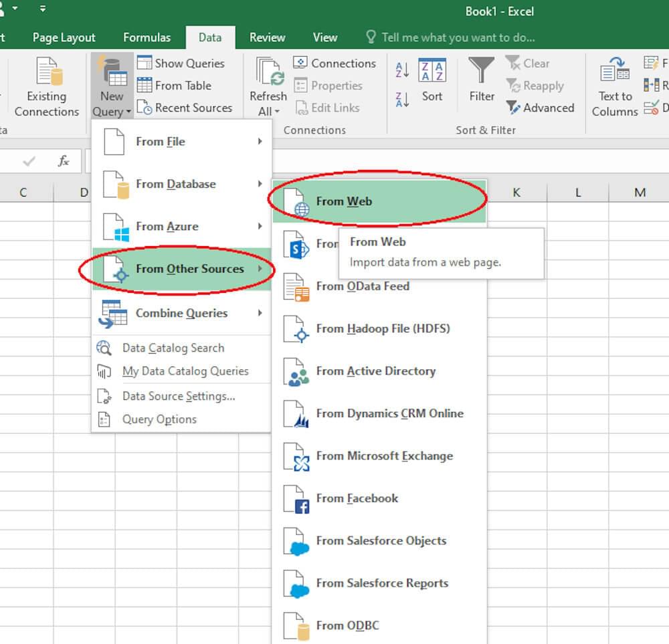Click the Text to Columns icon
669x644 pixels.
pos(614,72)
